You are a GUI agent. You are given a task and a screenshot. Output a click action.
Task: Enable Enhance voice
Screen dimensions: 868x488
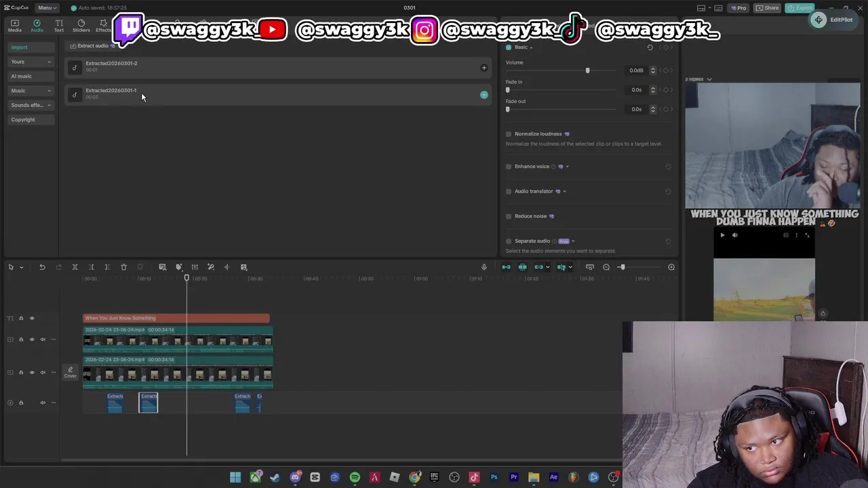[x=509, y=167]
